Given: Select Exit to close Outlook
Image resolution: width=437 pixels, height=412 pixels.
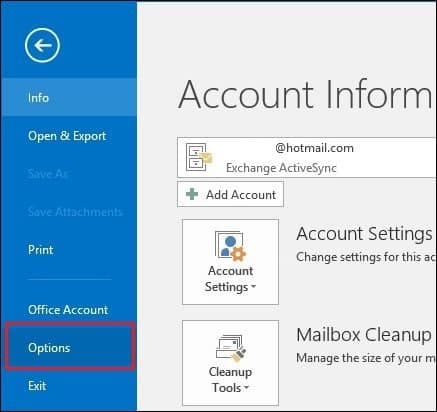Looking at the screenshot, I should pyautogui.click(x=68, y=386).
